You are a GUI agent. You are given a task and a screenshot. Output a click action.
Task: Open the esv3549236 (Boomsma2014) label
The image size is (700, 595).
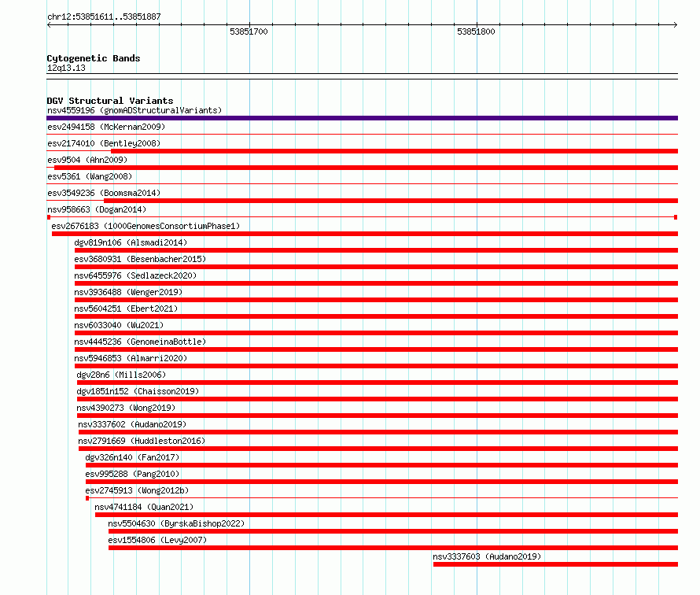(104, 193)
